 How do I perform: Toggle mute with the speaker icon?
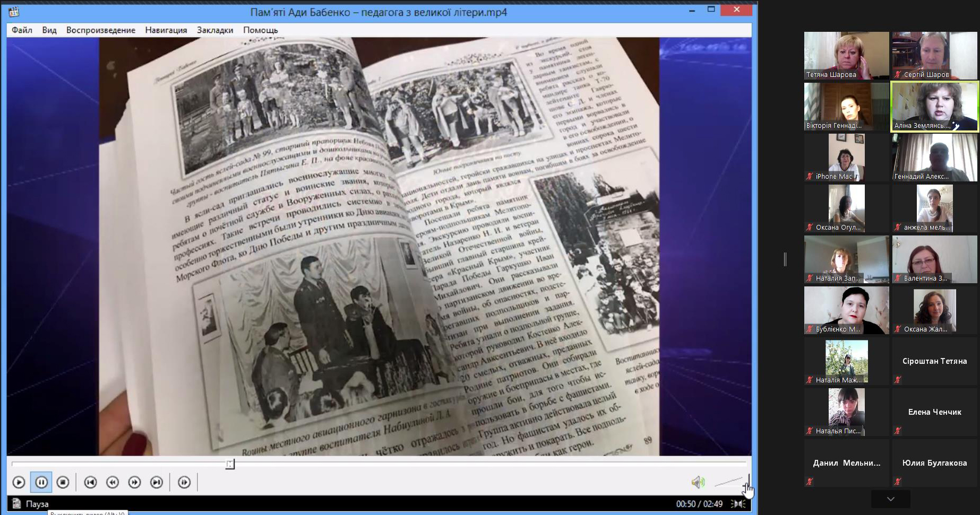698,482
